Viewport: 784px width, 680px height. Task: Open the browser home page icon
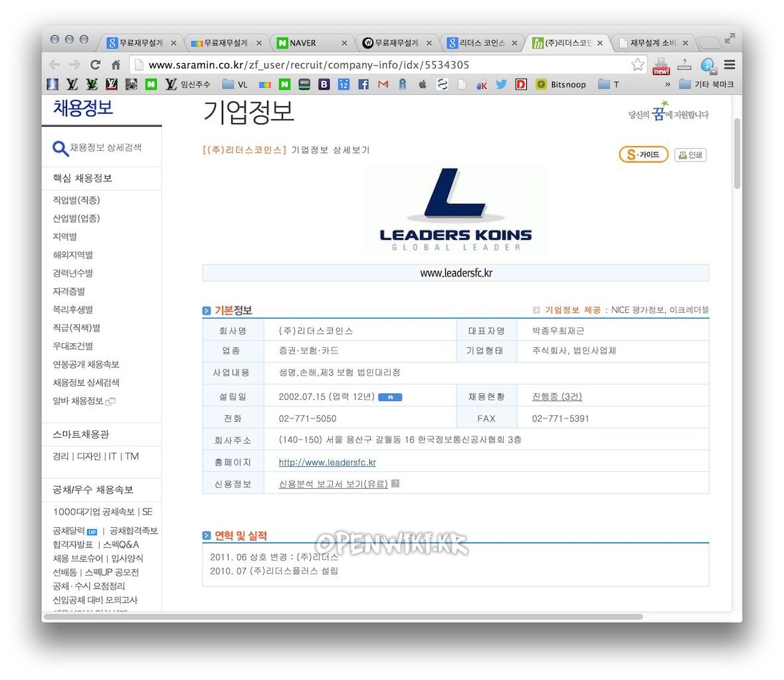click(x=116, y=64)
